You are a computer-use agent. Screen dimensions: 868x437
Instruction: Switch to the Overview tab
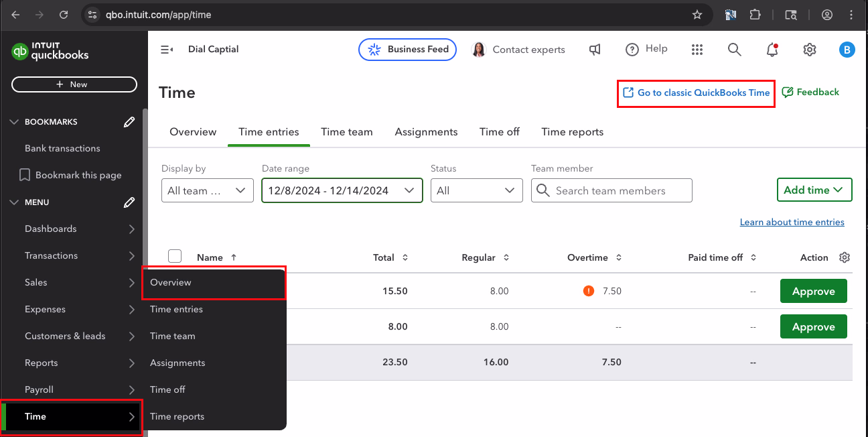[x=193, y=132]
